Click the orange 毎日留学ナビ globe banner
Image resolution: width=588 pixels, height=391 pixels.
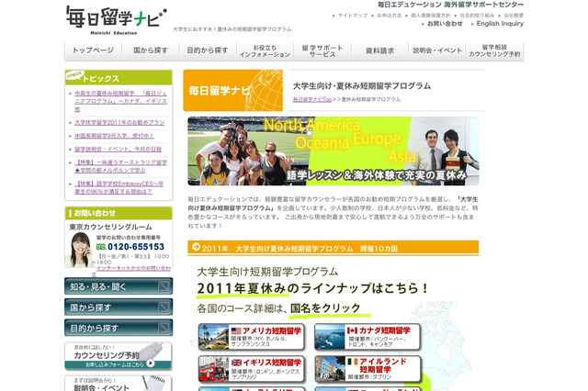click(x=232, y=90)
